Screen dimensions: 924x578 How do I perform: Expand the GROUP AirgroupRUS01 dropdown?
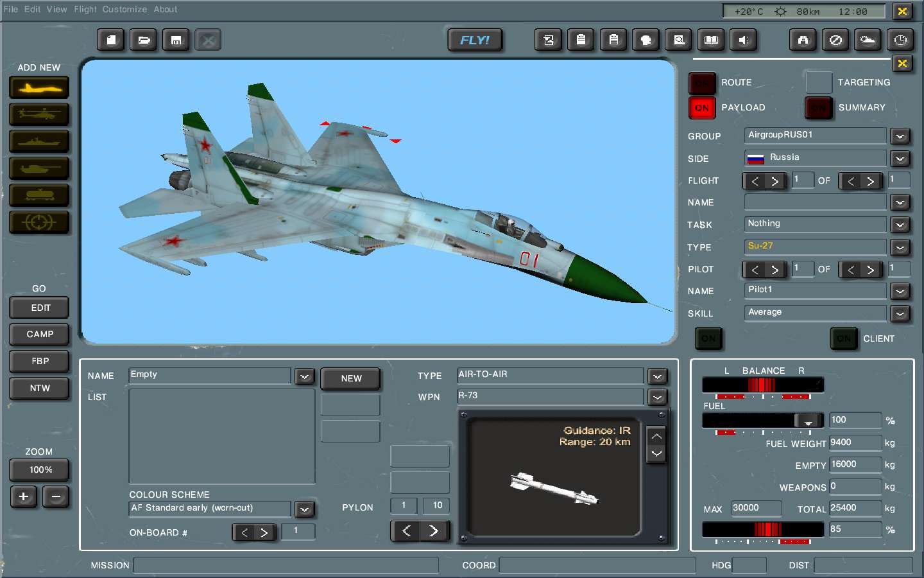click(x=900, y=136)
